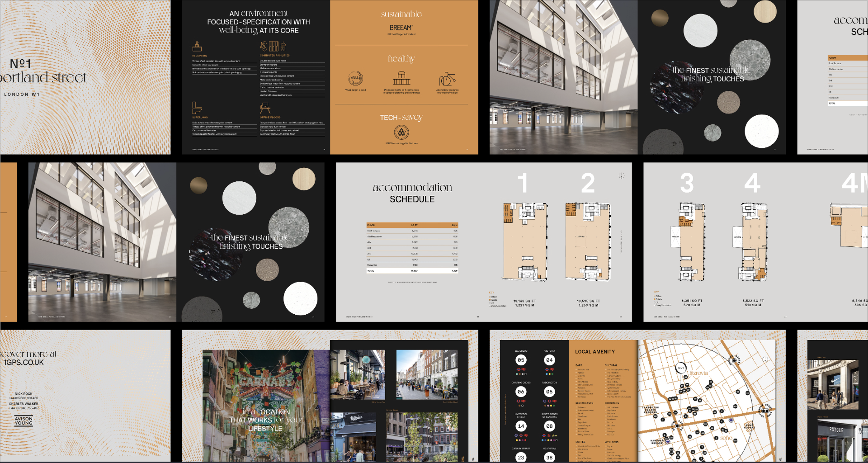Click the Carnaby street lights photo
The image size is (868, 463).
[x=266, y=406]
